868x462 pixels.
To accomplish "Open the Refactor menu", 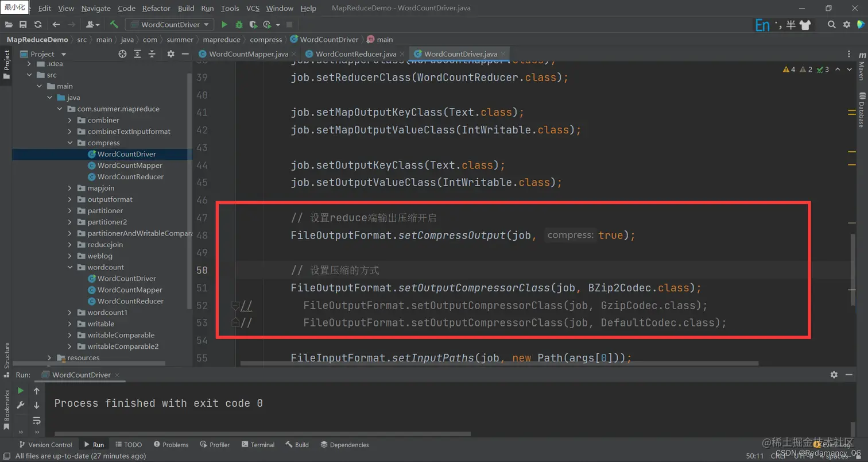I will click(x=156, y=9).
